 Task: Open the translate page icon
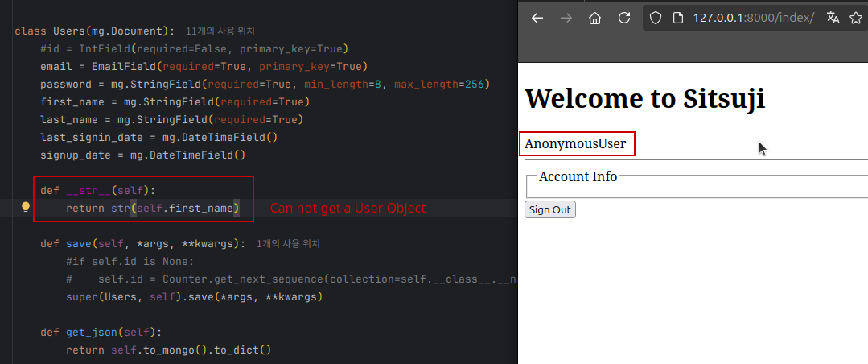(833, 18)
